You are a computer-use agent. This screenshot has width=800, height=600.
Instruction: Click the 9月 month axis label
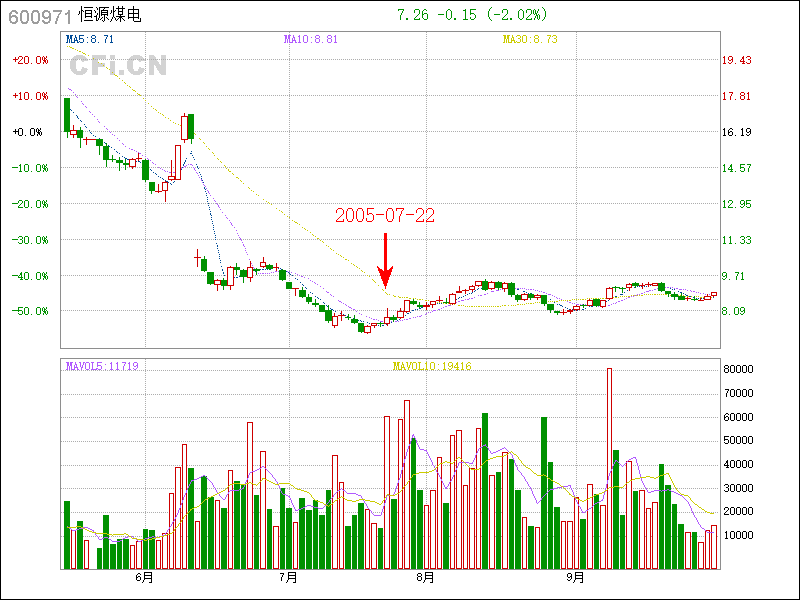coord(575,577)
